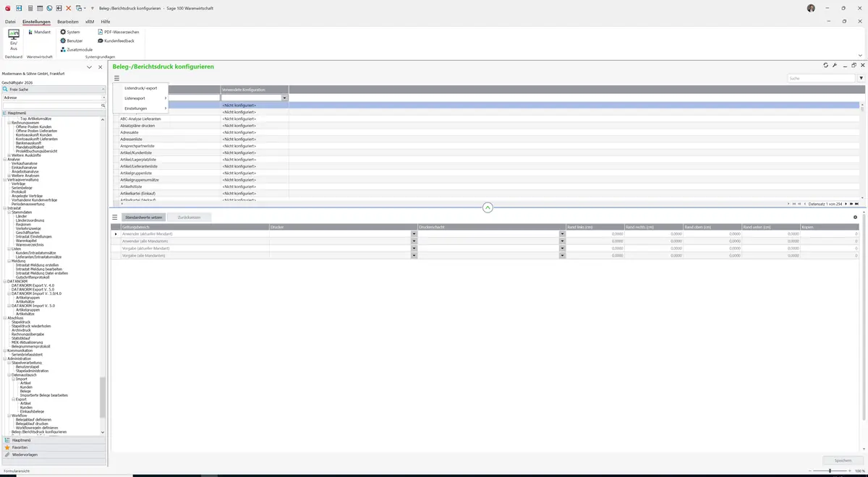Jump to last record in navigator
This screenshot has width=868, height=477.
click(x=857, y=204)
